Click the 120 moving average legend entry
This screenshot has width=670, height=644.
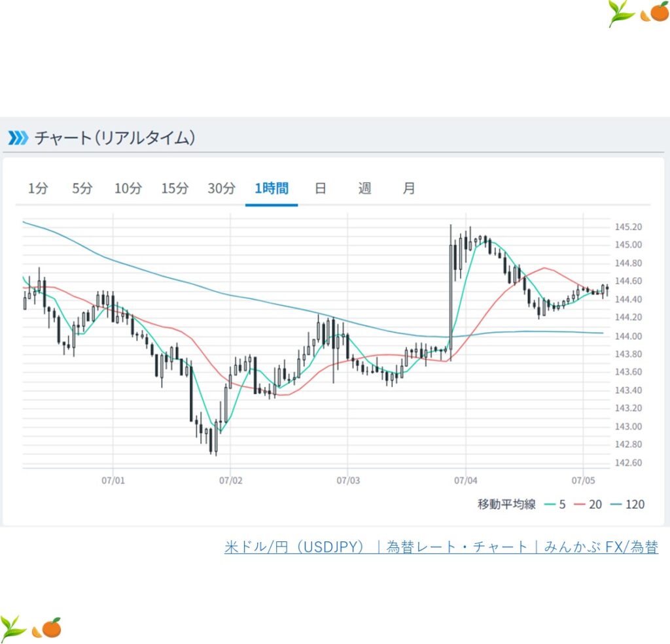[627, 505]
